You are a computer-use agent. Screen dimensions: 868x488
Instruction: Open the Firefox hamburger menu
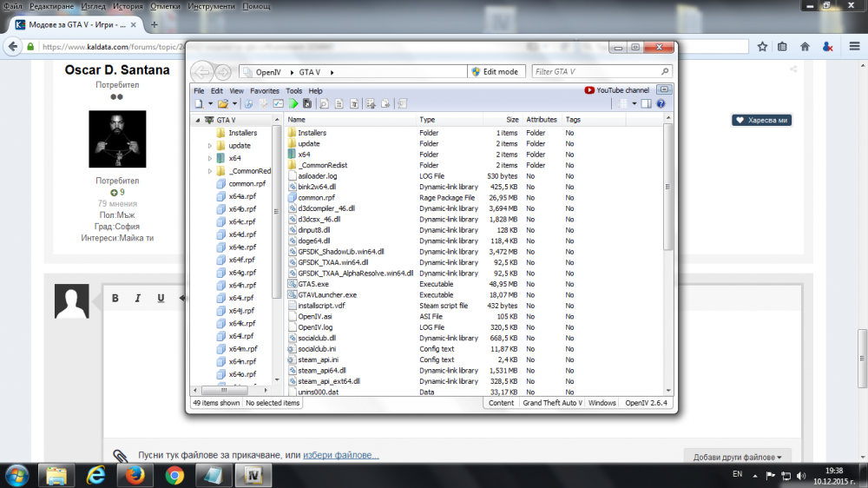854,47
